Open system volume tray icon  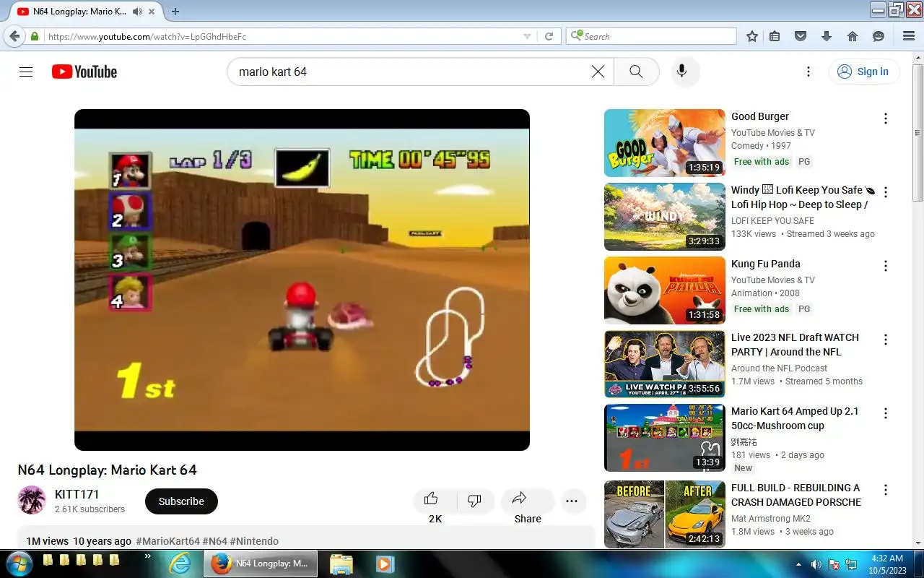(x=816, y=564)
